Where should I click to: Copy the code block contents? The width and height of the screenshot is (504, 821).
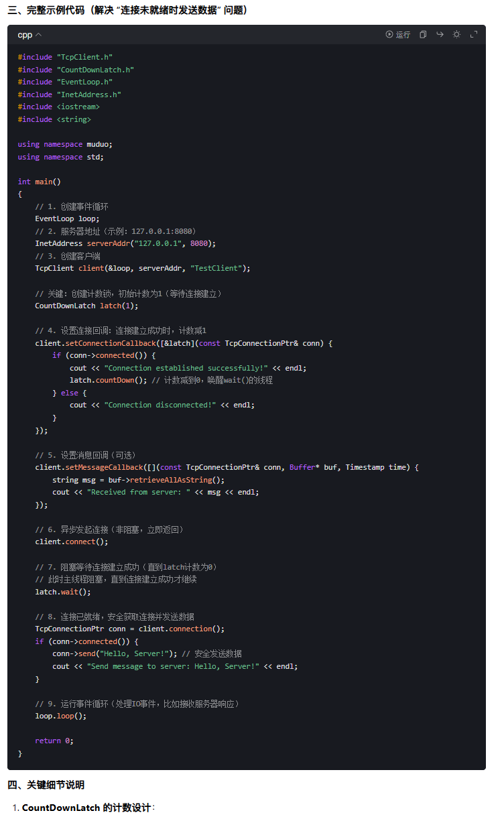click(x=423, y=35)
